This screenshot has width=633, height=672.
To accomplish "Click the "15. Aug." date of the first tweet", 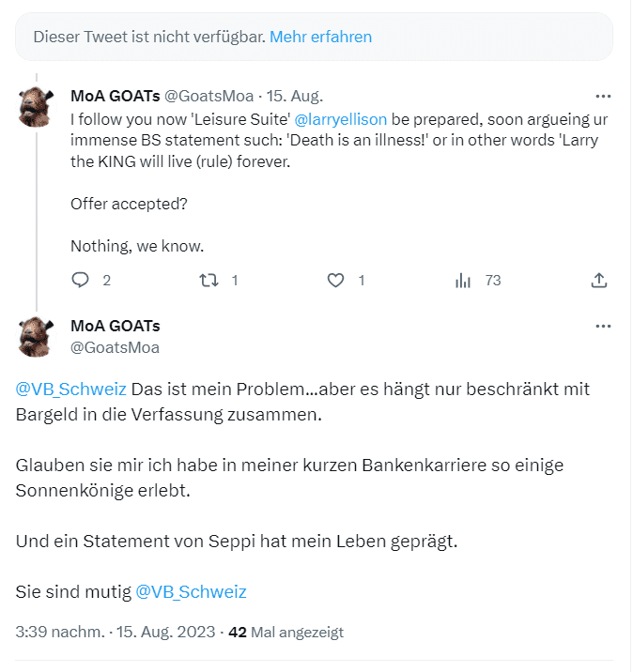I will 294,96.
